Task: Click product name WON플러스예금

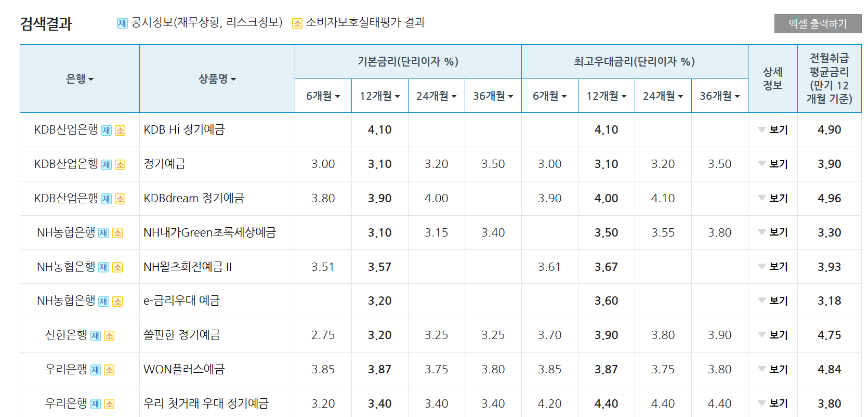Action: click(184, 369)
